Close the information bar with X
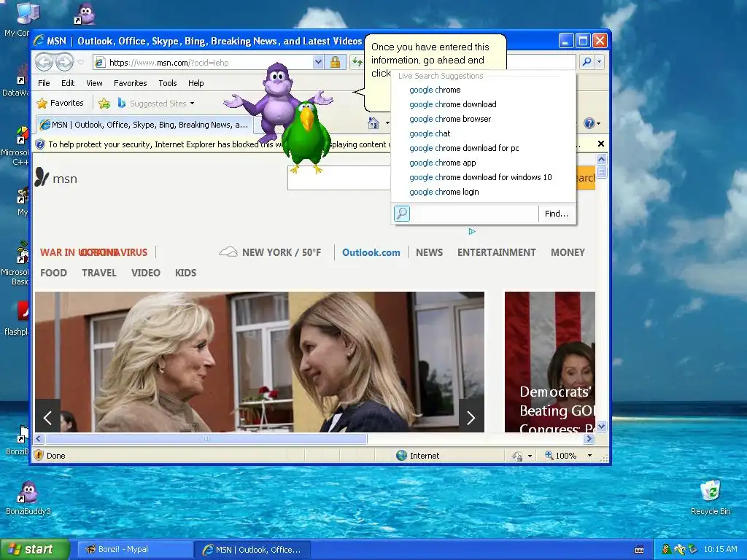 [x=601, y=144]
